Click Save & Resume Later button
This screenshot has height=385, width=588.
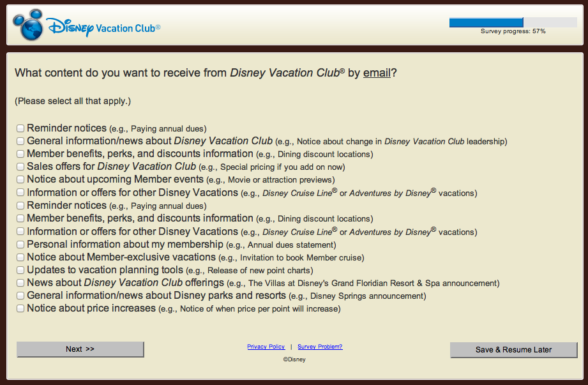pyautogui.click(x=514, y=350)
